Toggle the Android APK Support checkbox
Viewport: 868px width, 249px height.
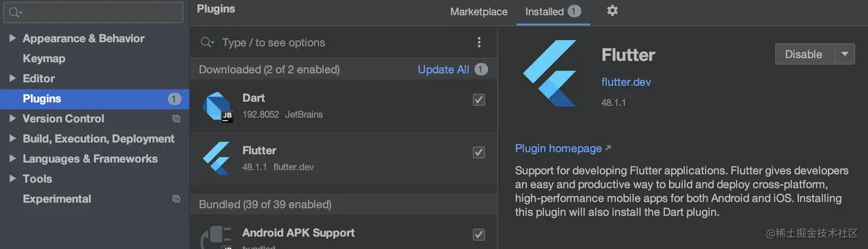pos(479,235)
